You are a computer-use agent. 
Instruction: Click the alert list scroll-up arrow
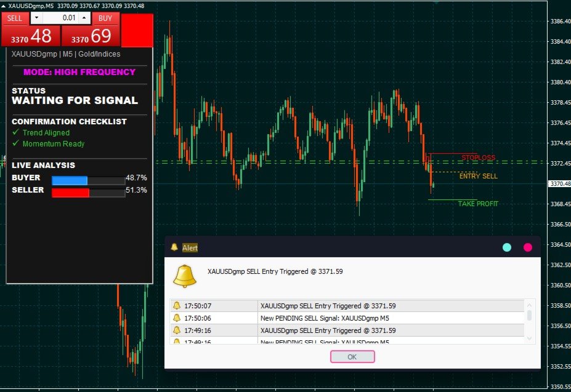pyautogui.click(x=529, y=305)
